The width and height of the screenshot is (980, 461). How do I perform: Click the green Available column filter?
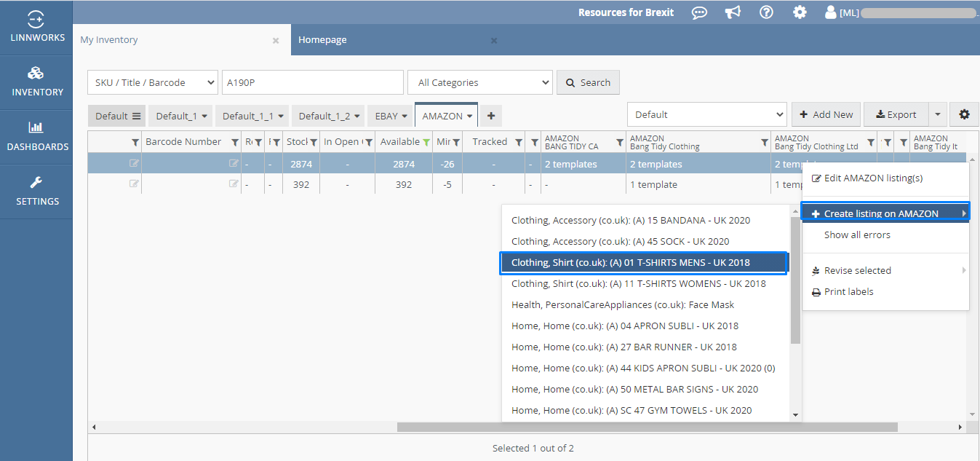pyautogui.click(x=426, y=142)
